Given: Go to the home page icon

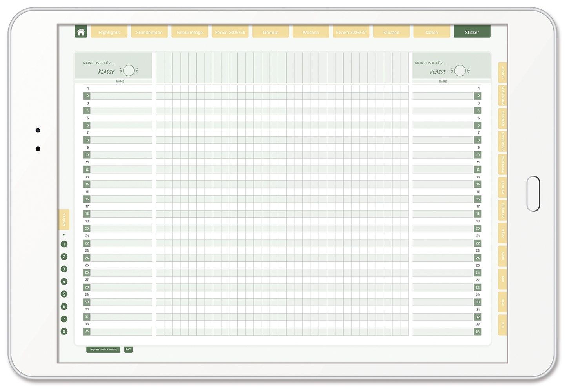Looking at the screenshot, I should (81, 32).
